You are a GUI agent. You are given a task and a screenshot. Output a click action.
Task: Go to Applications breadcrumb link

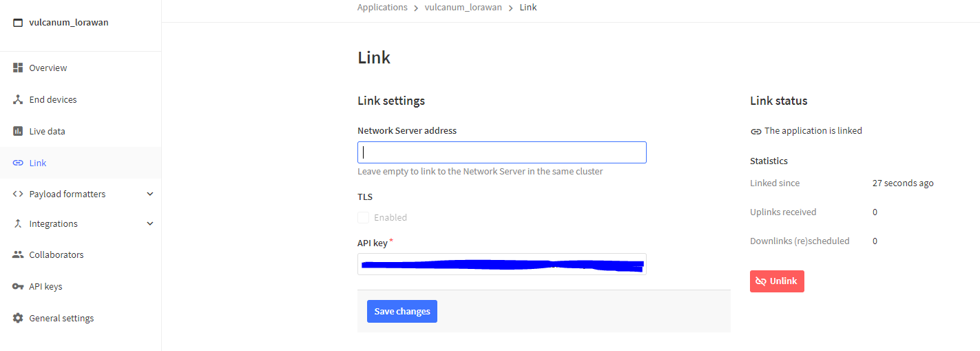coord(382,8)
